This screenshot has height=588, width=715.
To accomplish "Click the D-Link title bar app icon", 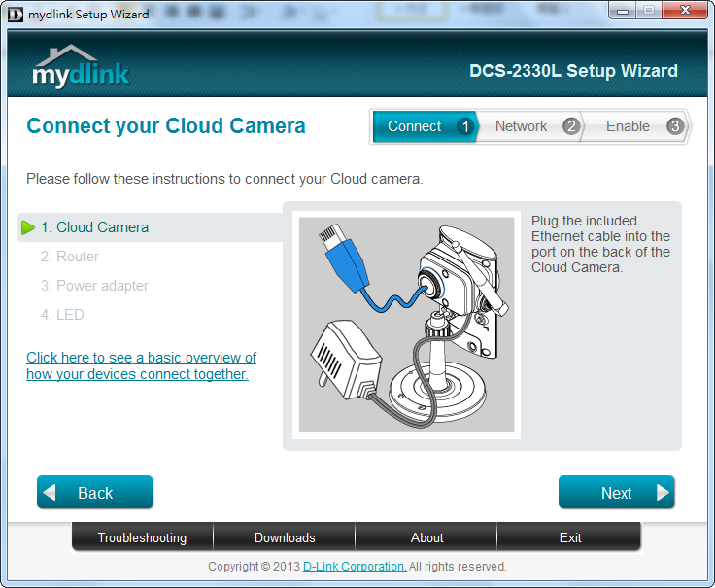I will coord(15,14).
